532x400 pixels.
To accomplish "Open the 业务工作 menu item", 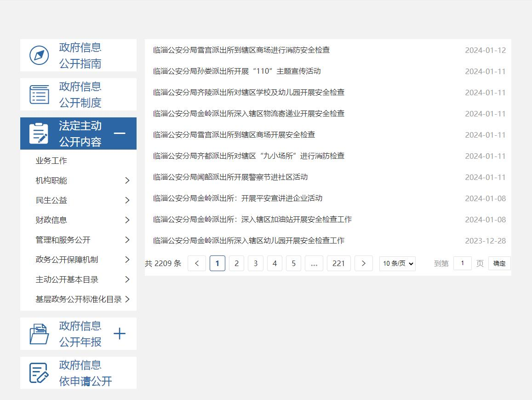I will [x=51, y=161].
